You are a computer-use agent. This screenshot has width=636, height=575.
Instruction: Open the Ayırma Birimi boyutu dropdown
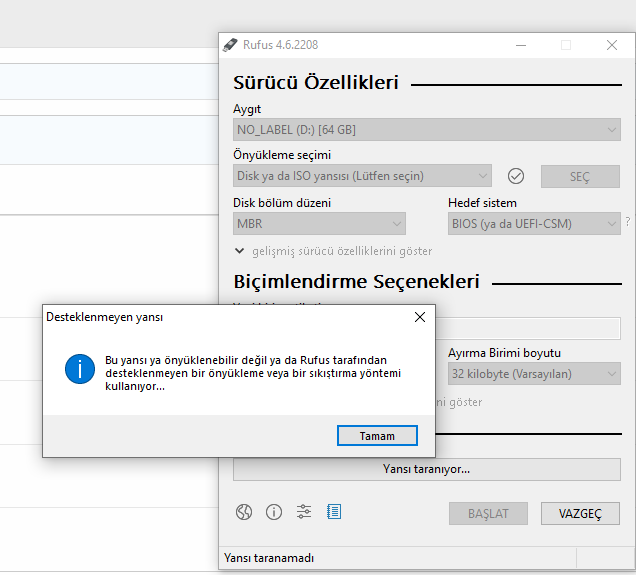[x=534, y=373]
